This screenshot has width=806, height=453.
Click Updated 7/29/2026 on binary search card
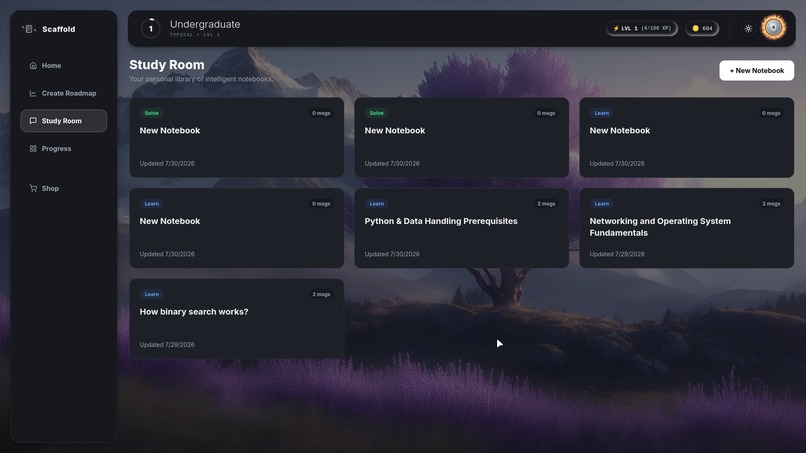pos(167,345)
